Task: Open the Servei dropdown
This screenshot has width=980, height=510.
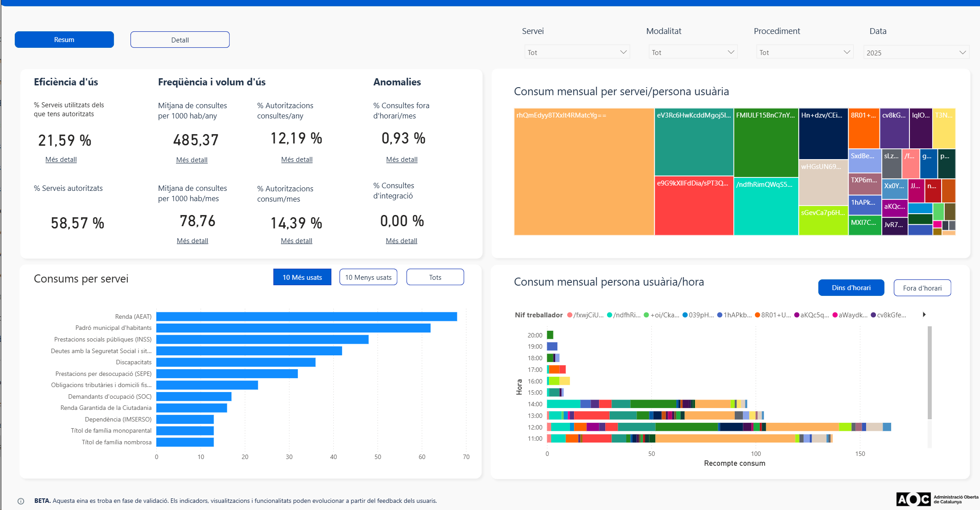Action: 577,52
